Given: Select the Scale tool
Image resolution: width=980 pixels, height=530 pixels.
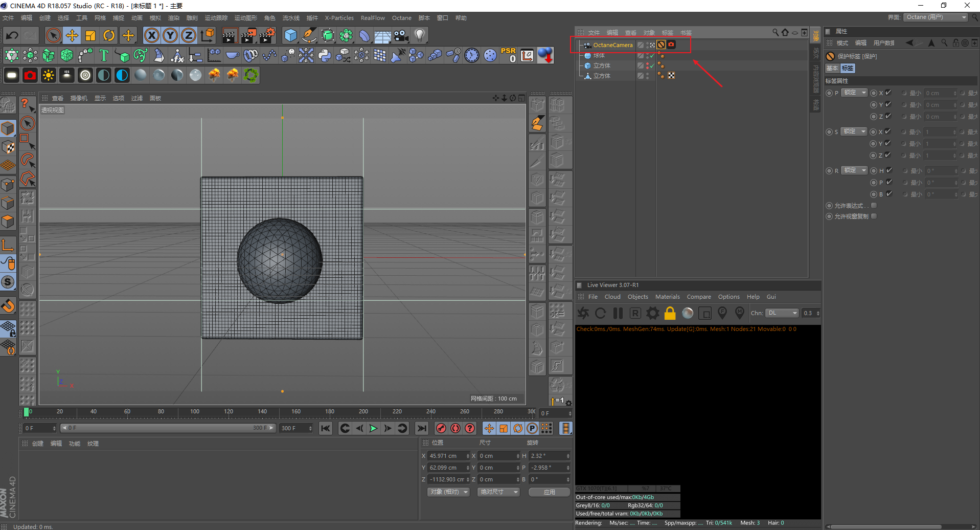Looking at the screenshot, I should coord(90,35).
